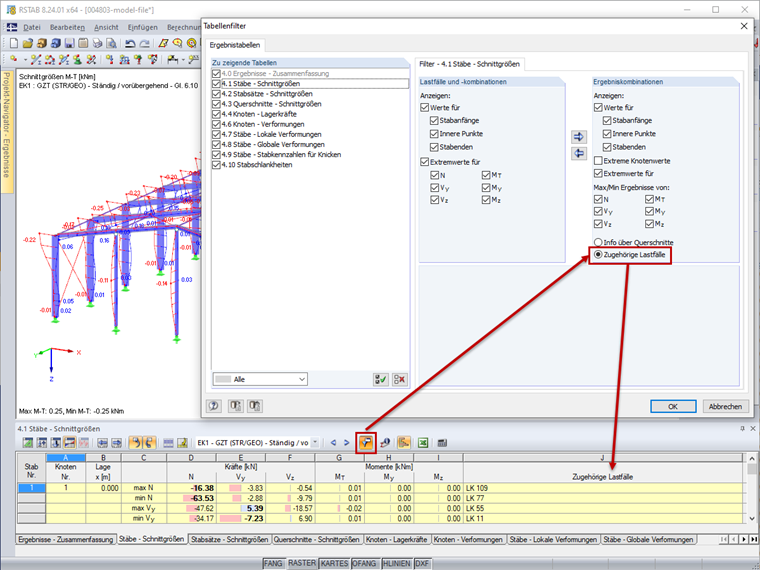Click the check-all tables icon in dialog
Screen dimensions: 760x570
click(x=381, y=380)
